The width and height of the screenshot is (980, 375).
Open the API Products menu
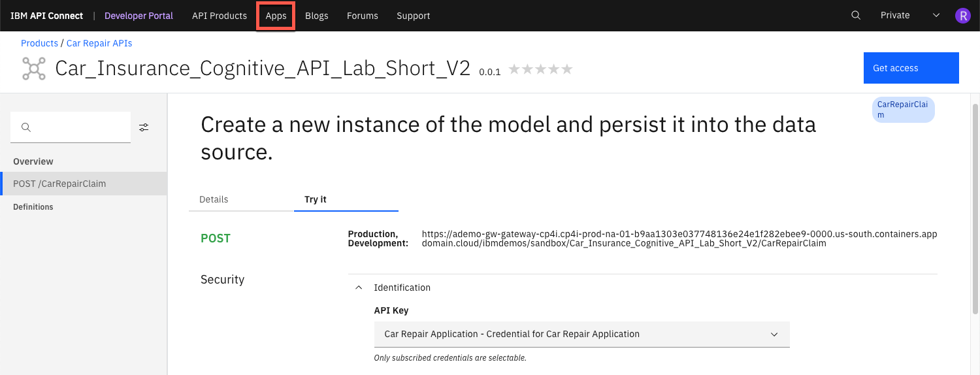coord(220,16)
